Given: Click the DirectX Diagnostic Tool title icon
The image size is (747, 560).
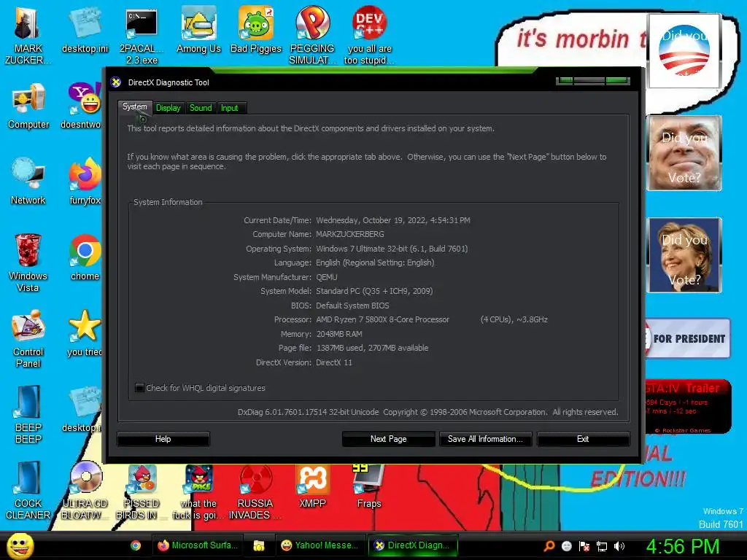Looking at the screenshot, I should click(x=116, y=82).
